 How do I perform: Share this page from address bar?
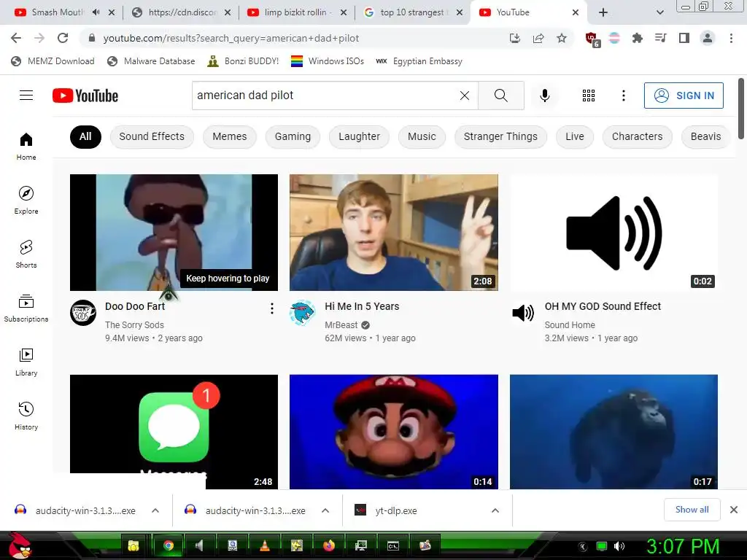pos(538,38)
